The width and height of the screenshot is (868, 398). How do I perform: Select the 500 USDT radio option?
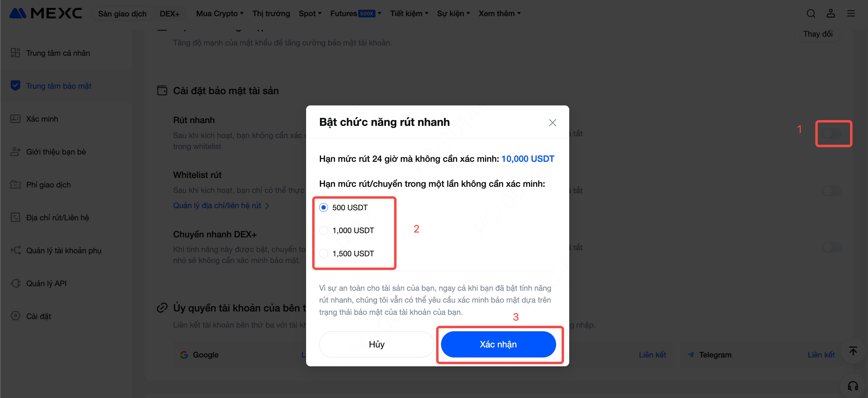[323, 208]
